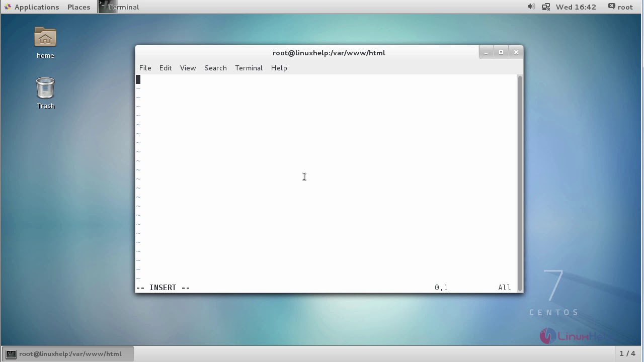Open the Applications menu
This screenshot has height=362, width=644.
pyautogui.click(x=32, y=7)
